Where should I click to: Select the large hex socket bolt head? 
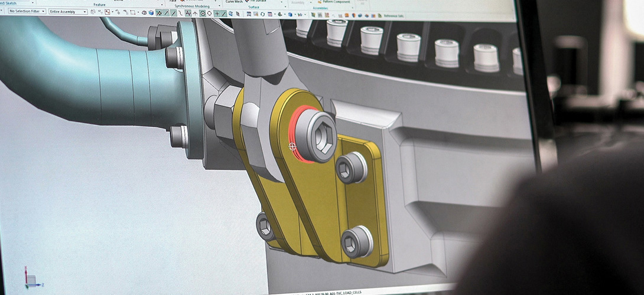(316, 136)
